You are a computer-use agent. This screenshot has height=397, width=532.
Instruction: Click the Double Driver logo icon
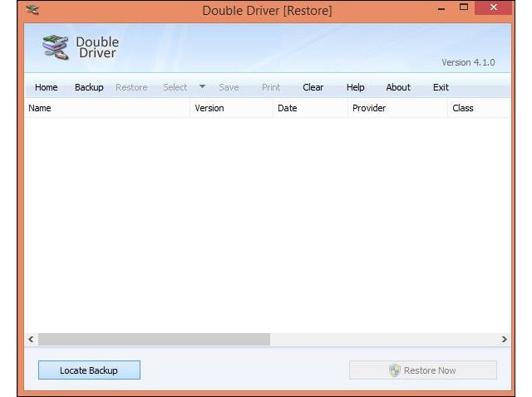[x=56, y=47]
